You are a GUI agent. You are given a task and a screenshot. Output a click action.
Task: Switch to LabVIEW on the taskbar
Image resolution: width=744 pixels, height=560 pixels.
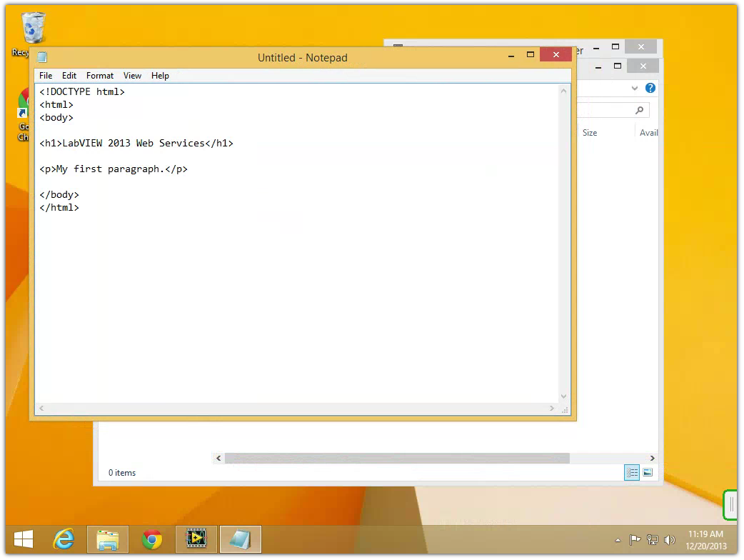point(196,539)
